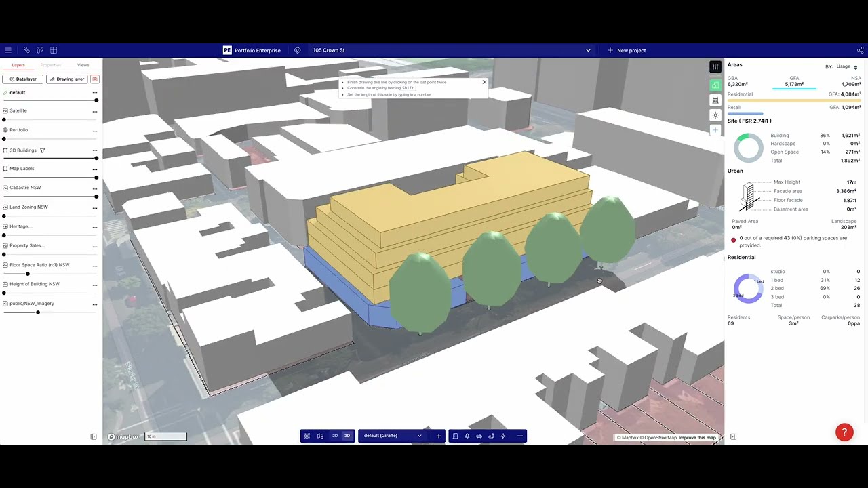Click the locate target icon beside project name
Screen dimensions: 868x488
pyautogui.click(x=298, y=50)
